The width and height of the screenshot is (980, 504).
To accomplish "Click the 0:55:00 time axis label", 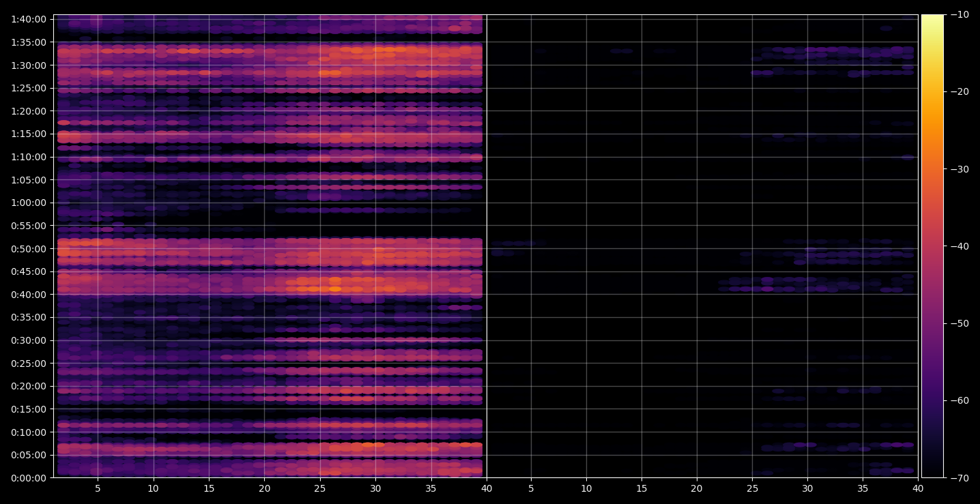I will point(29,226).
